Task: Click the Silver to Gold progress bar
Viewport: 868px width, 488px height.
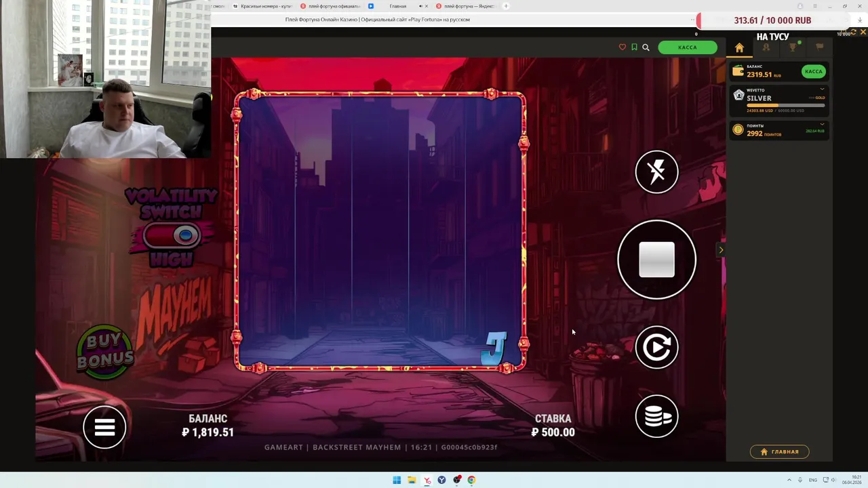Action: click(x=786, y=105)
